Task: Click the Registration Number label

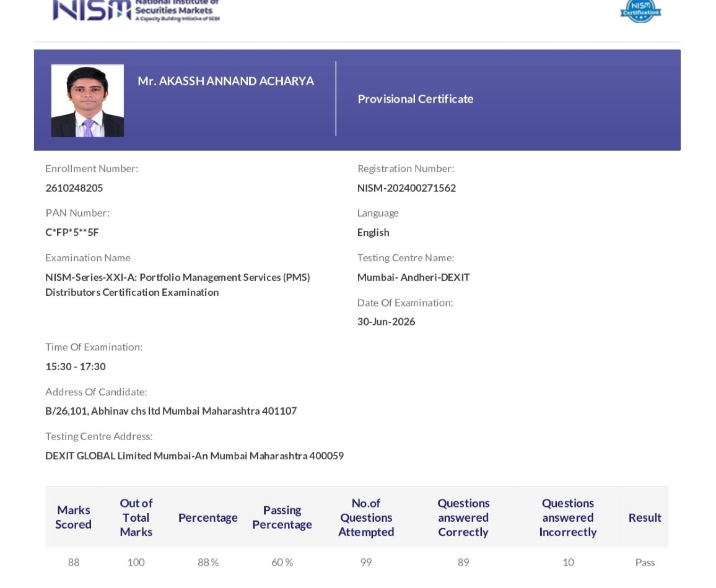Action: 406,168
